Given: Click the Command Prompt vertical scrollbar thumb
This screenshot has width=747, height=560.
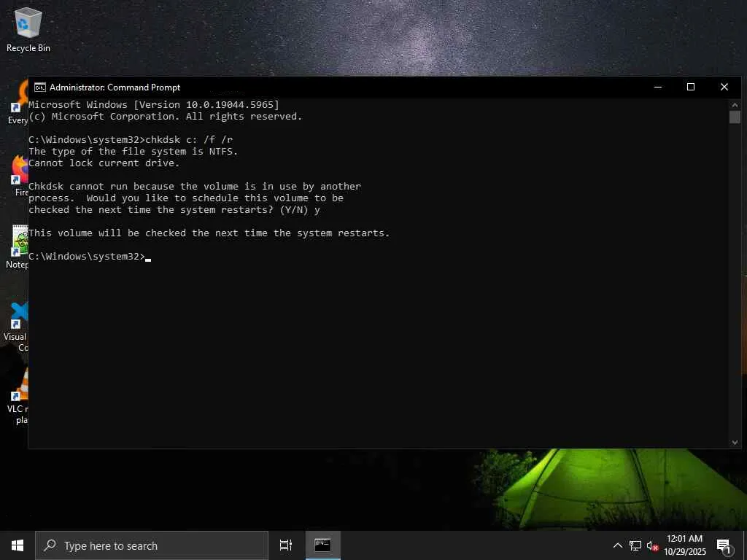Looking at the screenshot, I should (735, 117).
